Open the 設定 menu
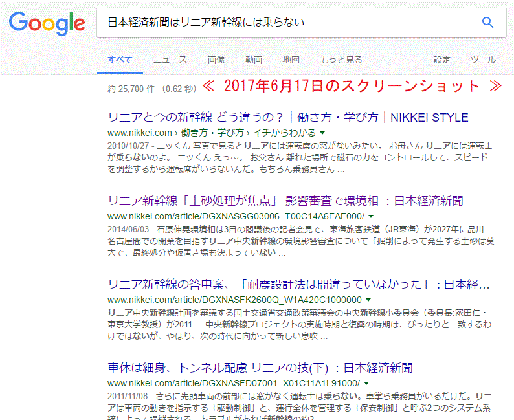This screenshot has height=420, width=514. 442,60
